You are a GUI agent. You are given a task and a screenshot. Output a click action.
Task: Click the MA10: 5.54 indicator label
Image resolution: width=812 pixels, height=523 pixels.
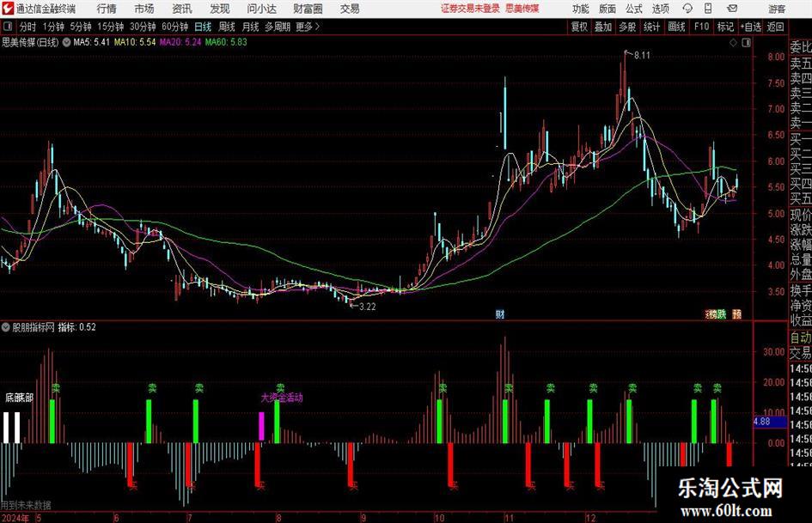[135, 42]
